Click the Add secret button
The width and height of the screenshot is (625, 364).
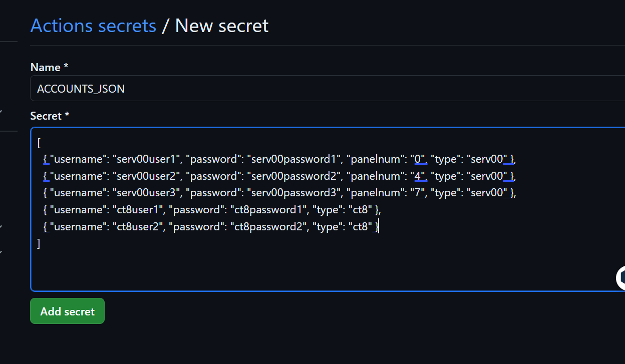[67, 311]
